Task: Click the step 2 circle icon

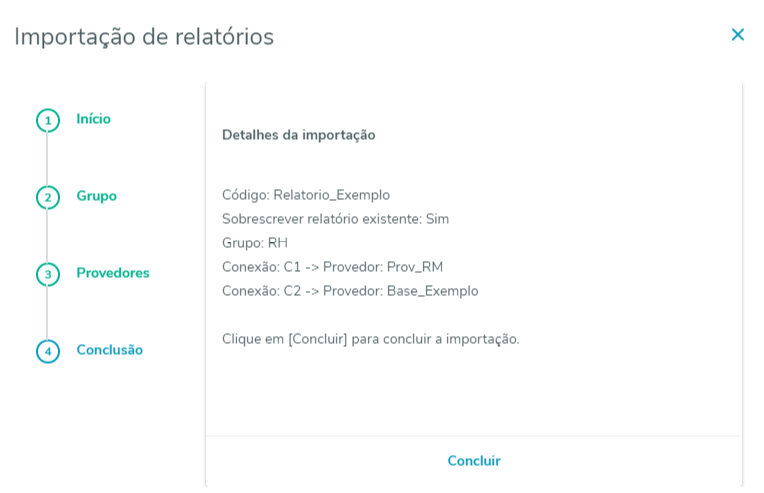Action: pyautogui.click(x=48, y=197)
